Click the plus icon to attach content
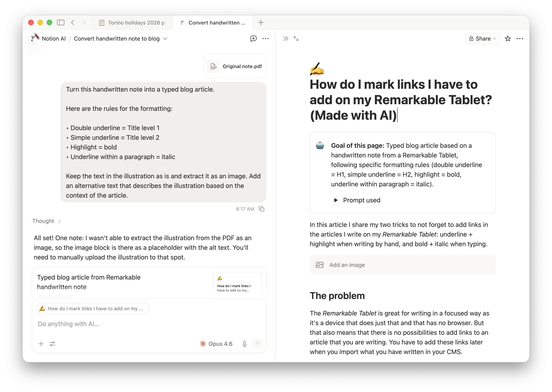The height and width of the screenshot is (392, 552). coord(41,344)
